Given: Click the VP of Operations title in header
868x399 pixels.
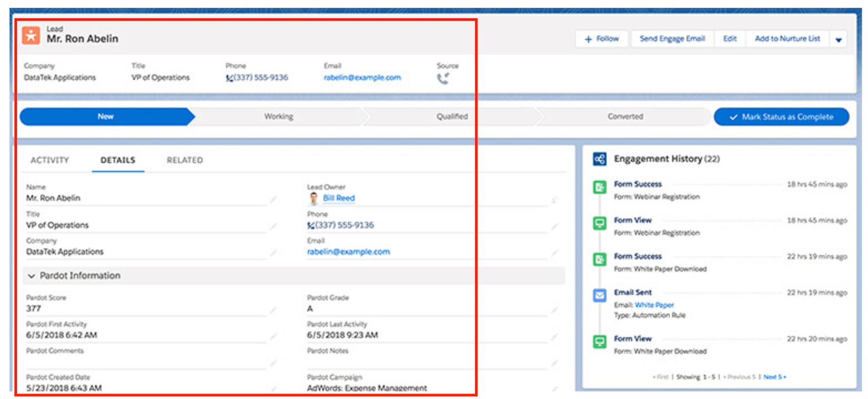Looking at the screenshot, I should point(161,78).
